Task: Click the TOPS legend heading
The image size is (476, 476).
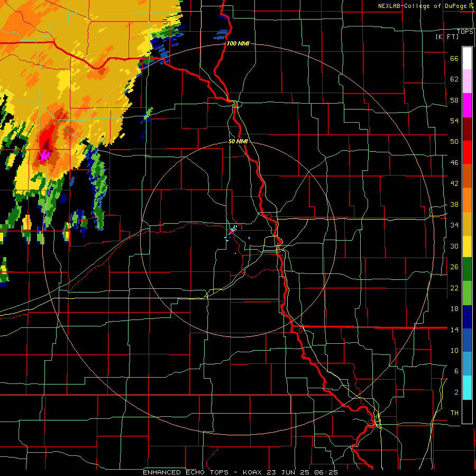Action: click(x=465, y=32)
